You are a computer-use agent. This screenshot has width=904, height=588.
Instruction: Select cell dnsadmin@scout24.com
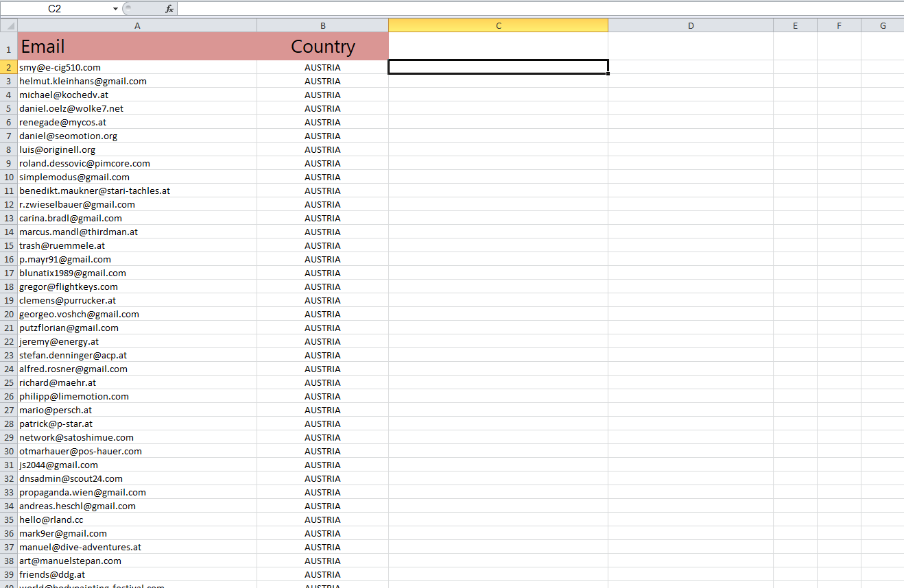(x=137, y=478)
